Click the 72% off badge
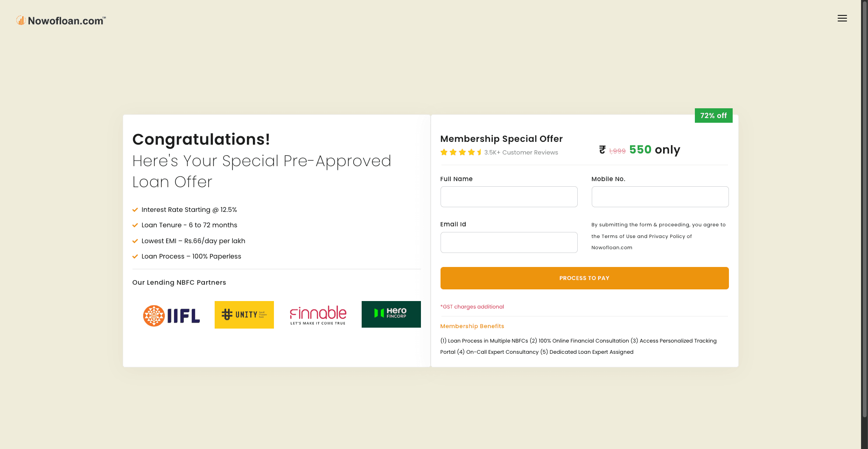Screen dimensions: 868x449 (x=713, y=116)
